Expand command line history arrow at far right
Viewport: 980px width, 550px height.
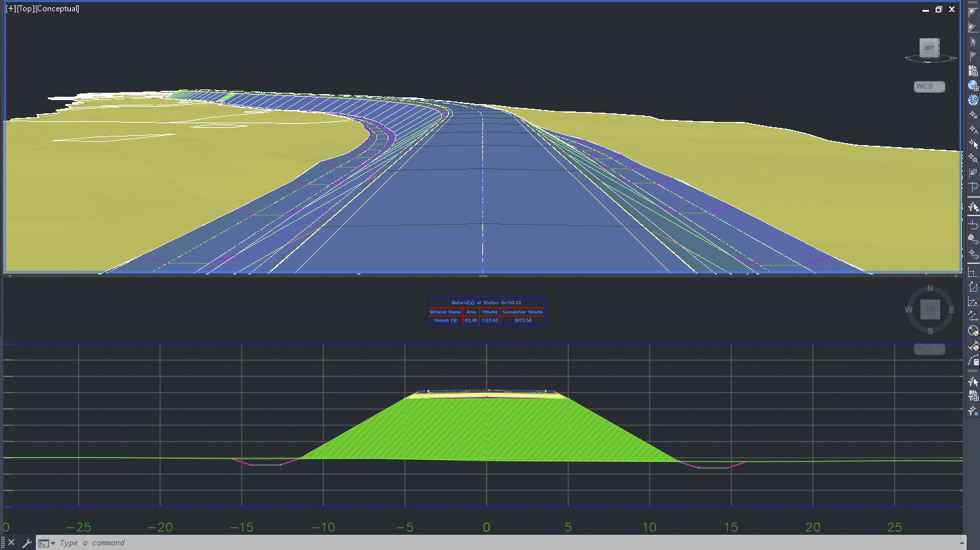(961, 543)
